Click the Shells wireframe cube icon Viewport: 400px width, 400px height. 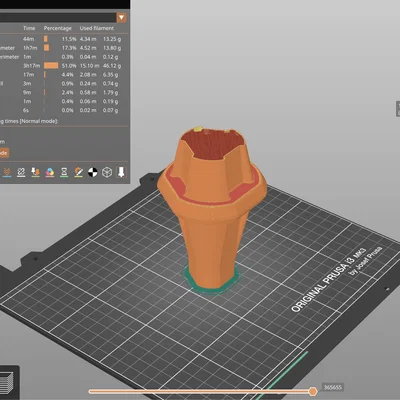pyautogui.click(x=107, y=172)
